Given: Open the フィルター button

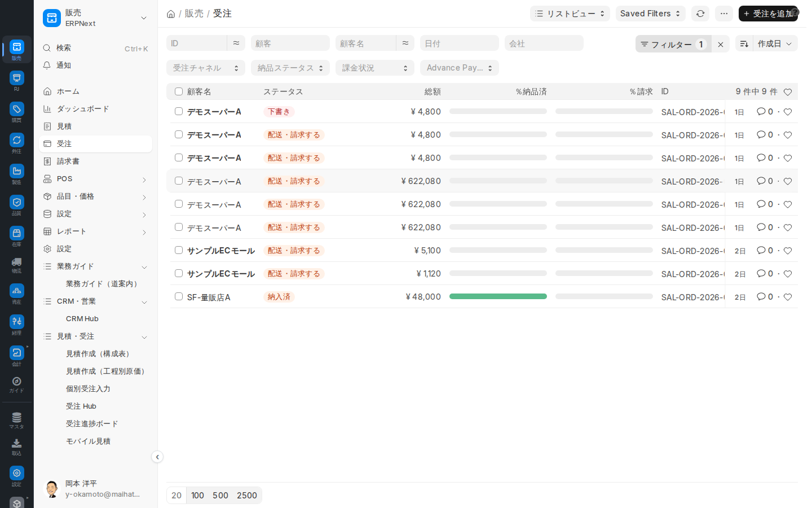Looking at the screenshot, I should click(673, 44).
